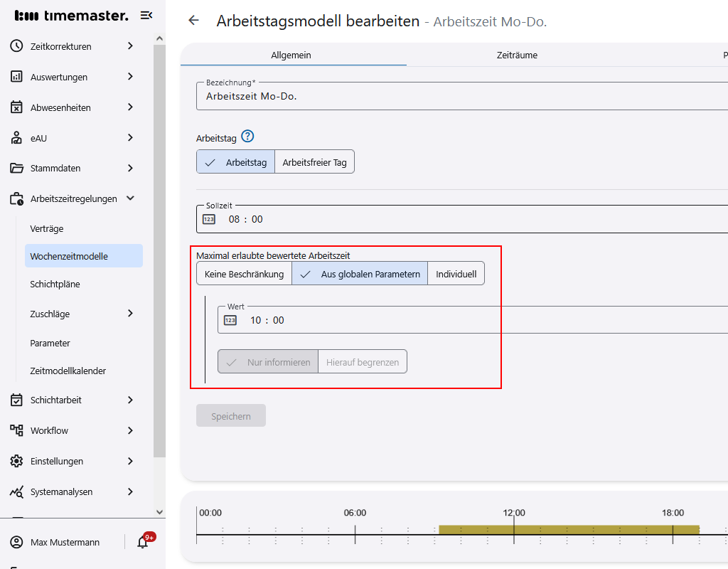Viewport: 728px width, 569px height.
Task: Switch to the Zeiträume tab
Action: 517,55
